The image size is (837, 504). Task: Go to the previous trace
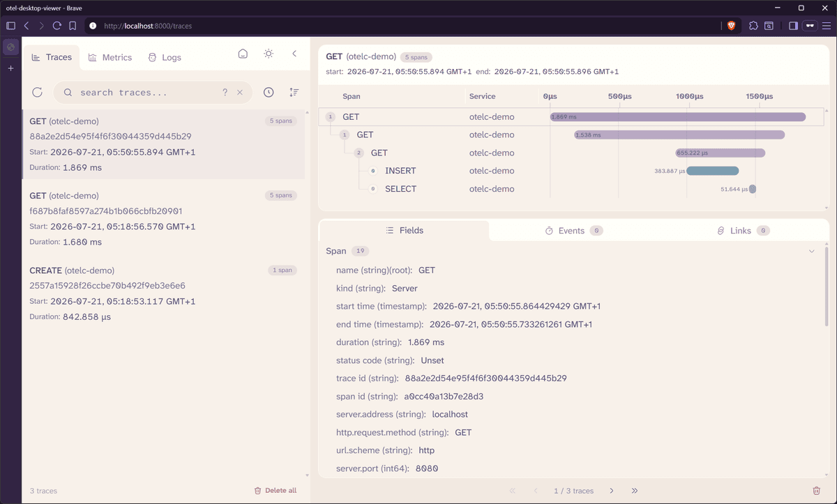pos(535,491)
